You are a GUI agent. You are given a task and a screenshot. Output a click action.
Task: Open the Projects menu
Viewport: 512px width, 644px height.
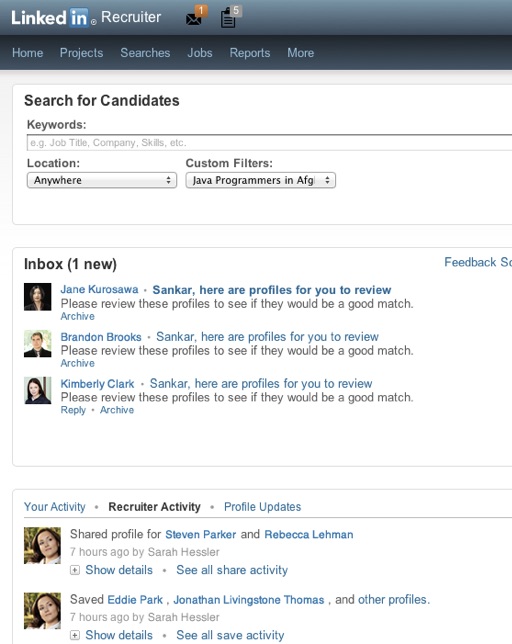coord(81,53)
